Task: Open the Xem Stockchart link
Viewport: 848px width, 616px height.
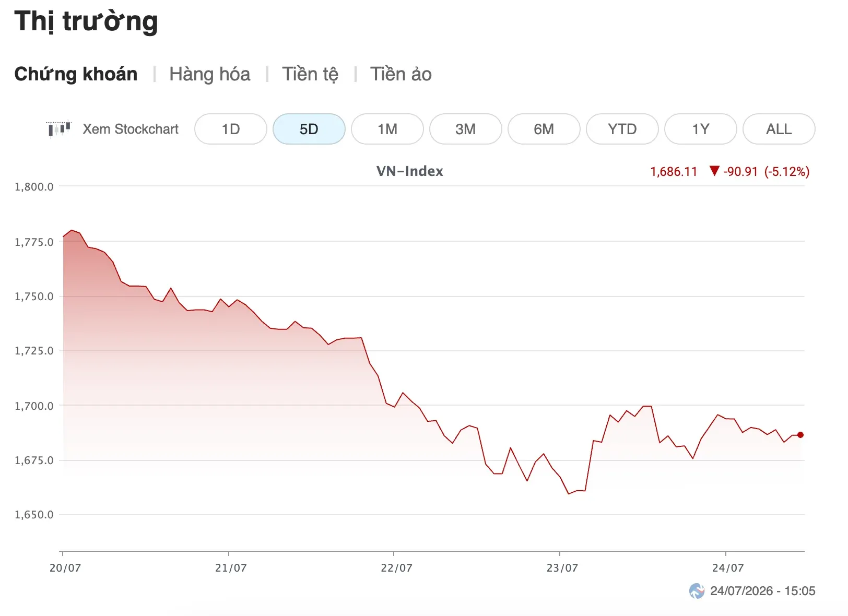Action: pos(131,129)
